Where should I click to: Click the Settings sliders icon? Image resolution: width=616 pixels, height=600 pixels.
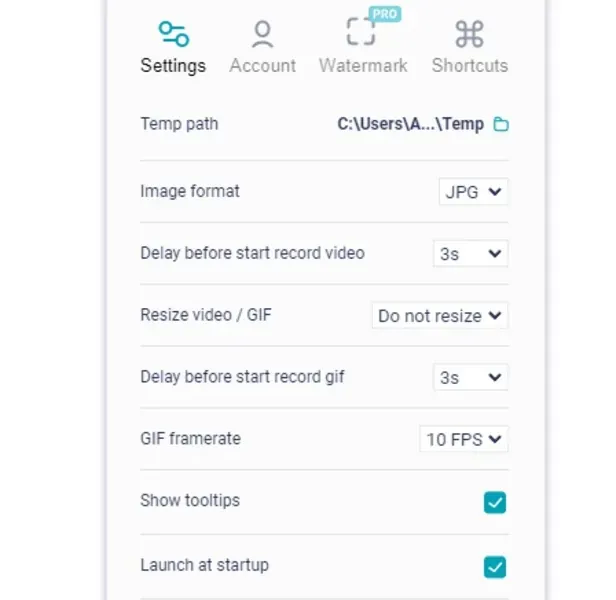point(173,34)
